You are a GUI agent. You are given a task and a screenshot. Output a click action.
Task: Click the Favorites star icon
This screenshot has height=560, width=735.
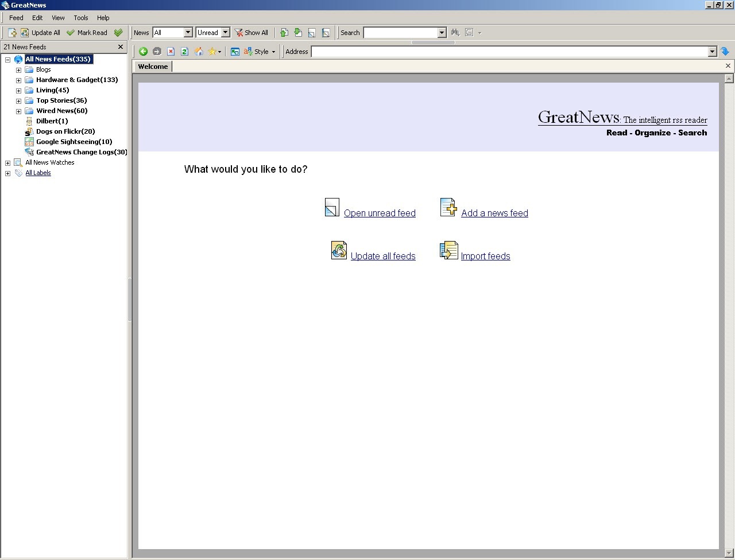(212, 52)
